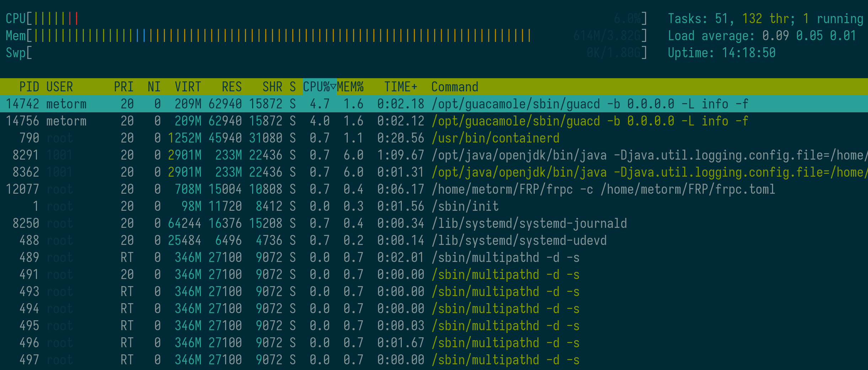The height and width of the screenshot is (370, 868).
Task: Click the Command column header
Action: coord(454,87)
